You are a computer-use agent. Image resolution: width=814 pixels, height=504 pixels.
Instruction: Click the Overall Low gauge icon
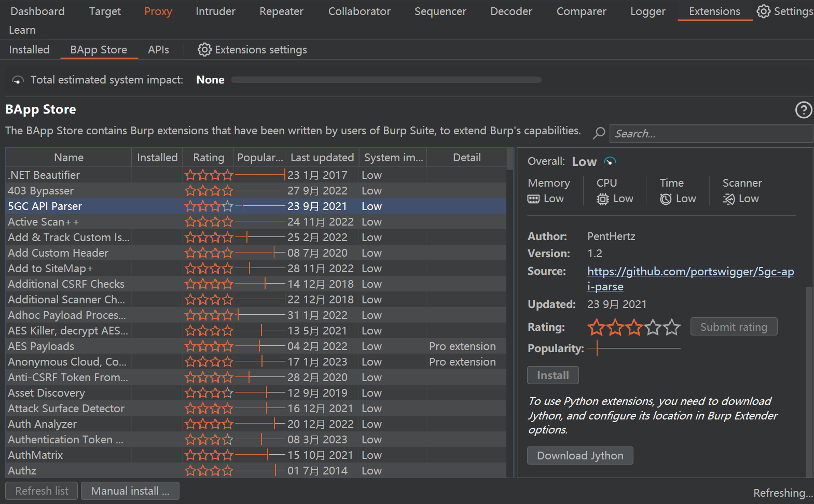coord(610,161)
